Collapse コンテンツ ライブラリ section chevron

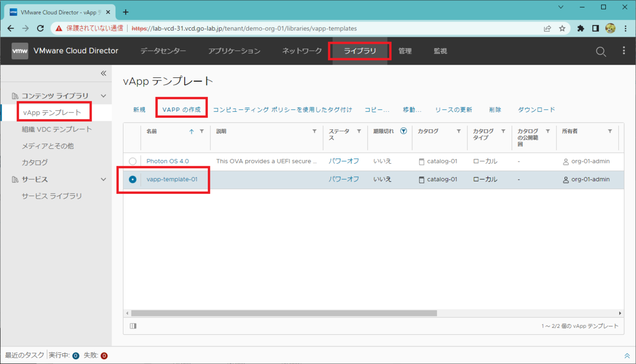coord(103,96)
